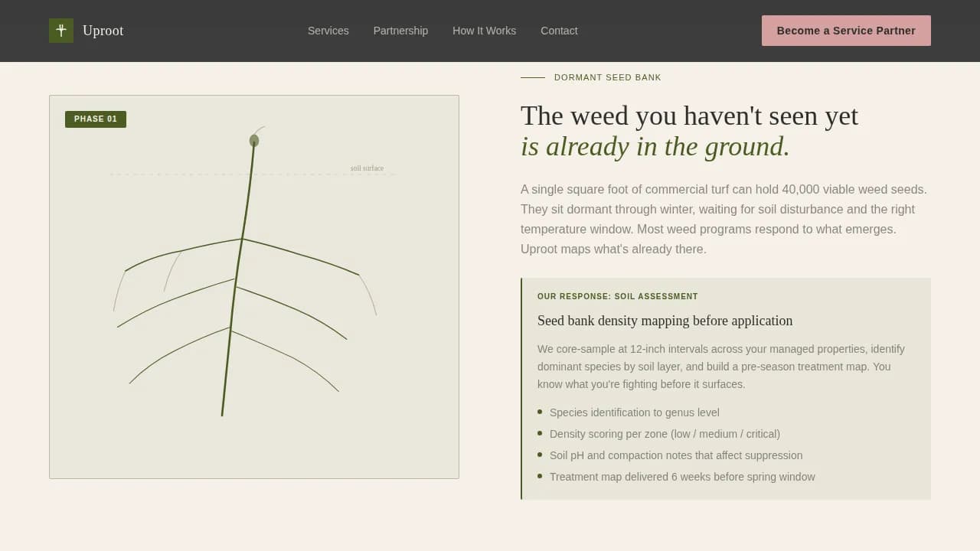Click headline 'The weed you haven't seen yet'

tap(689, 116)
